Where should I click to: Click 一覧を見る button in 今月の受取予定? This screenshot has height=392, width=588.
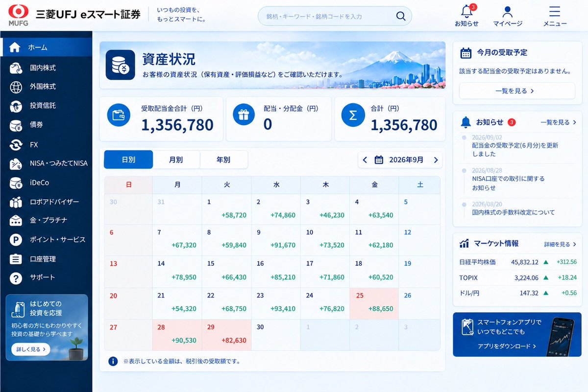pos(517,91)
